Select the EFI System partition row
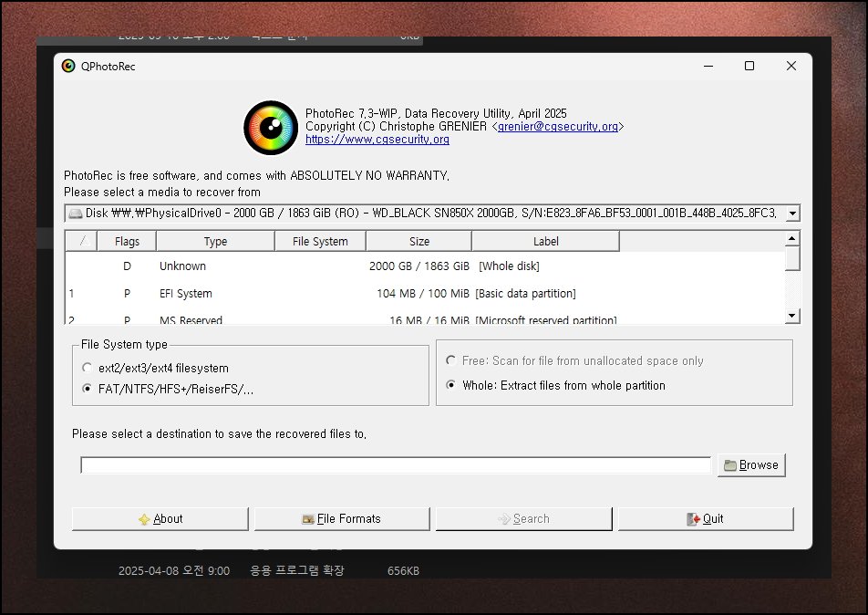The height and width of the screenshot is (615, 868). [425, 294]
